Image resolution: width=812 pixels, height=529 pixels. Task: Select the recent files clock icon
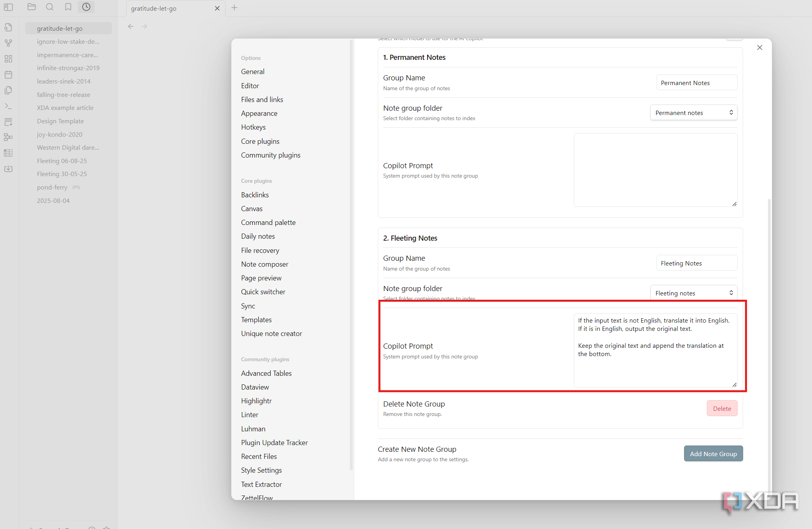click(x=86, y=7)
